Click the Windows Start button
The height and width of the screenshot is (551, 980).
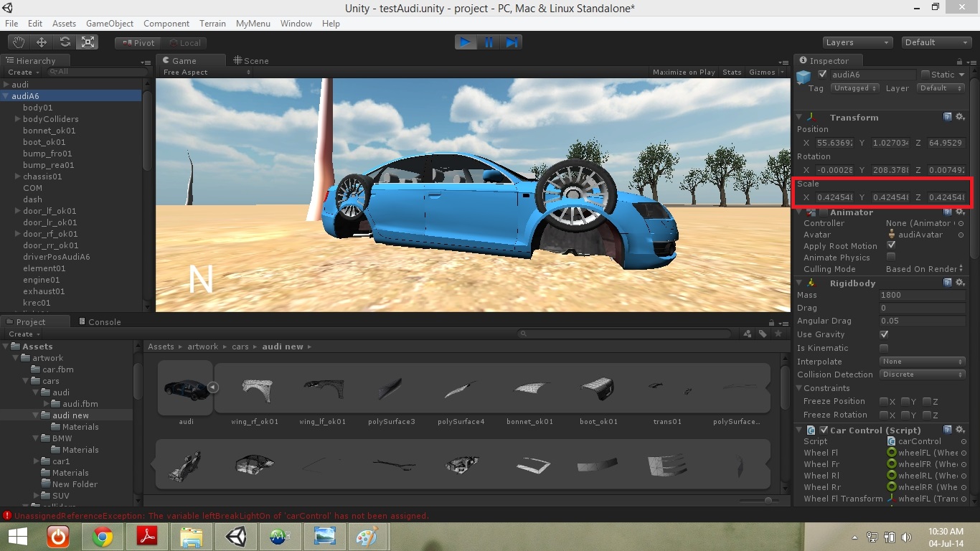(17, 537)
